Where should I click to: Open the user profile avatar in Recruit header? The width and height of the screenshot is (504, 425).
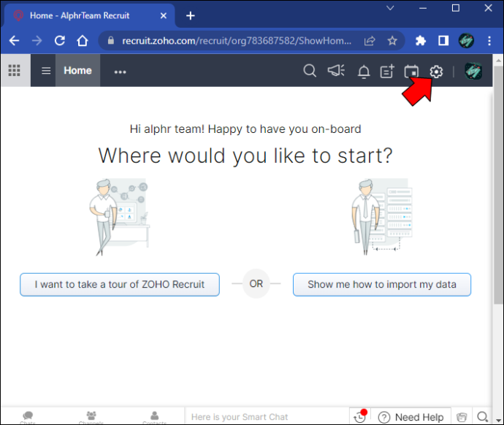[473, 71]
